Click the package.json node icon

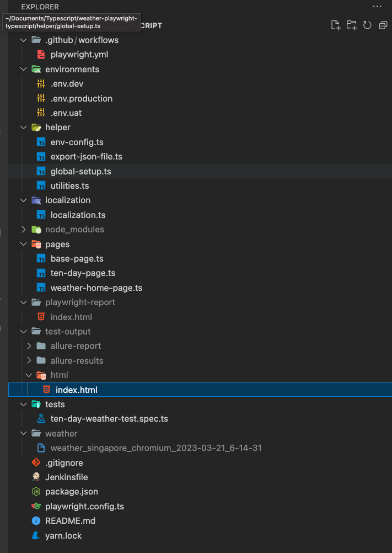[x=36, y=491]
